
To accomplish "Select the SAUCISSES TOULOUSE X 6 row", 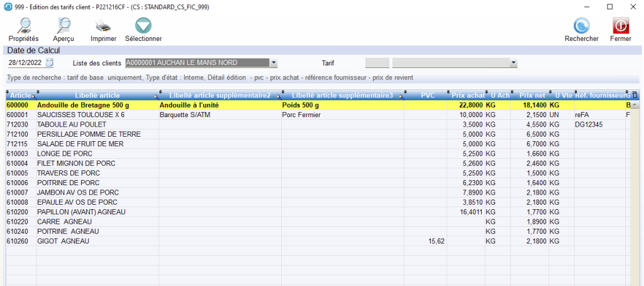I will pyautogui.click(x=80, y=116).
